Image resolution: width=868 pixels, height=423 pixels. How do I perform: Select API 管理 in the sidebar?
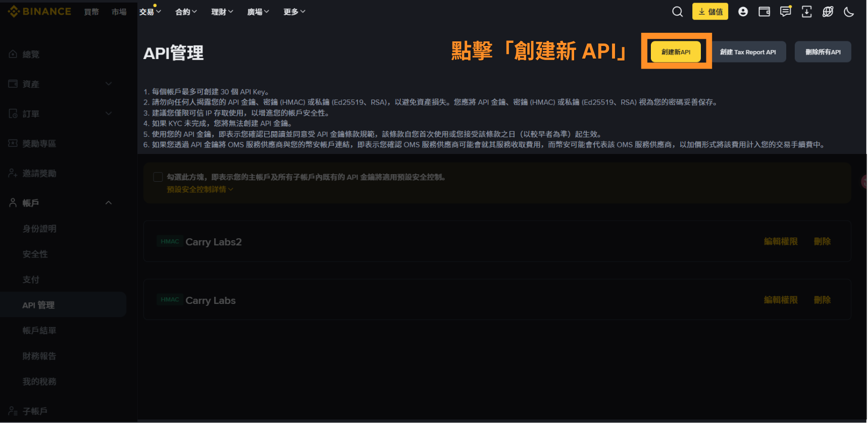[63, 304]
